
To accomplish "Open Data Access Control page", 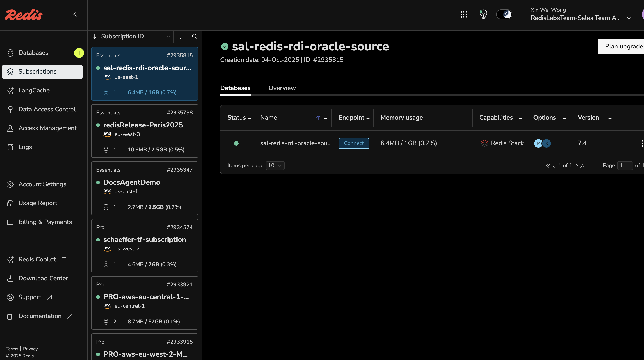I will [x=47, y=109].
